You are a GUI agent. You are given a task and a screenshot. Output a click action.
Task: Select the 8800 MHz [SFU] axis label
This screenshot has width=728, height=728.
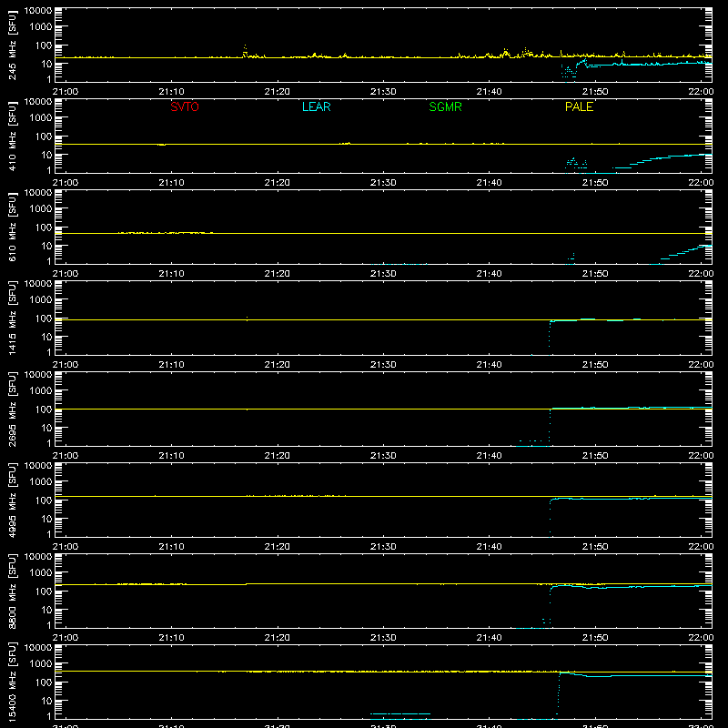click(12, 591)
